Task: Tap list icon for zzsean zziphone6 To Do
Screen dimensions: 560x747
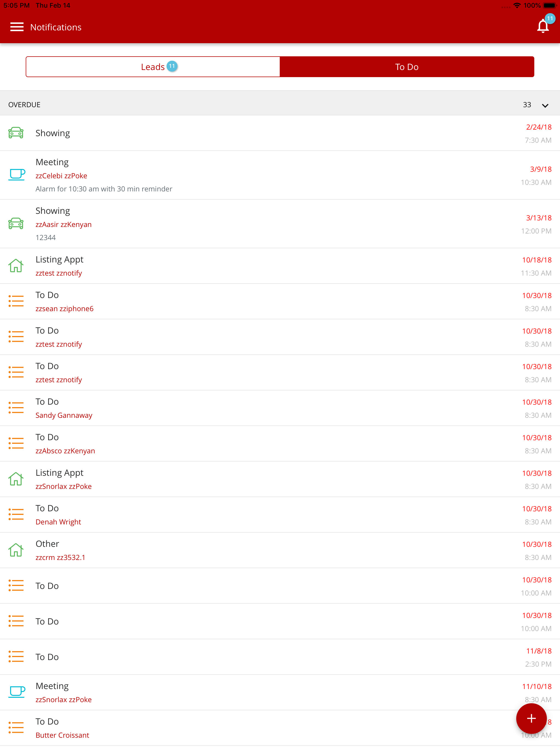Action: coord(16,301)
